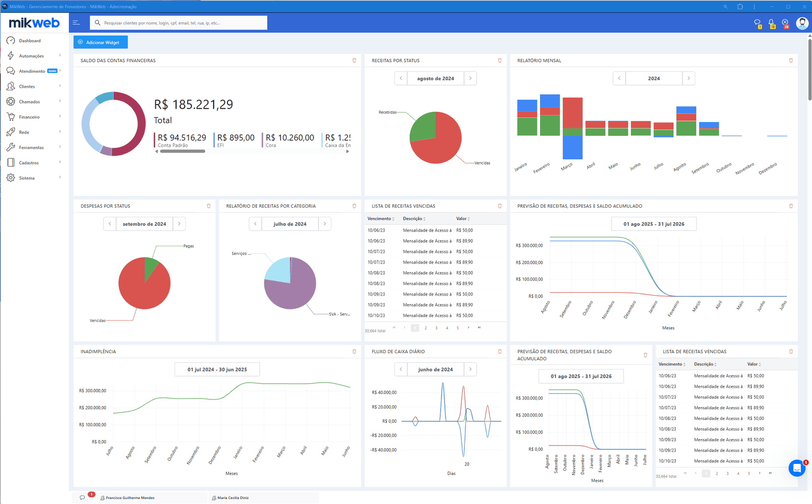
Task: Open the Dashboard menu item
Action: tap(29, 41)
